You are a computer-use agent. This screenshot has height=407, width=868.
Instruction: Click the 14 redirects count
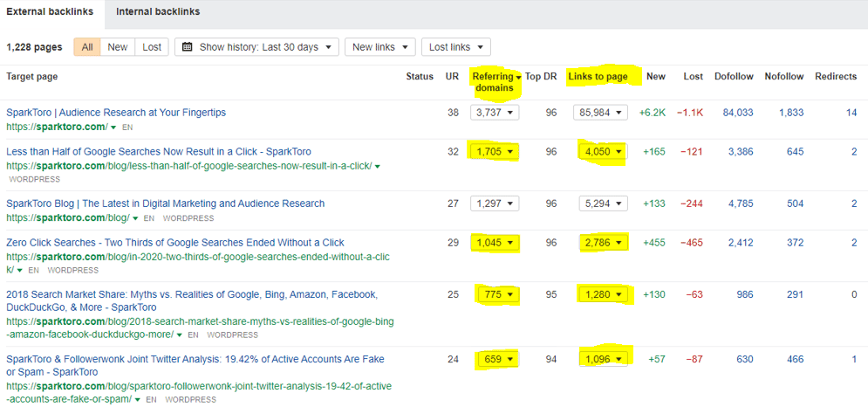851,113
